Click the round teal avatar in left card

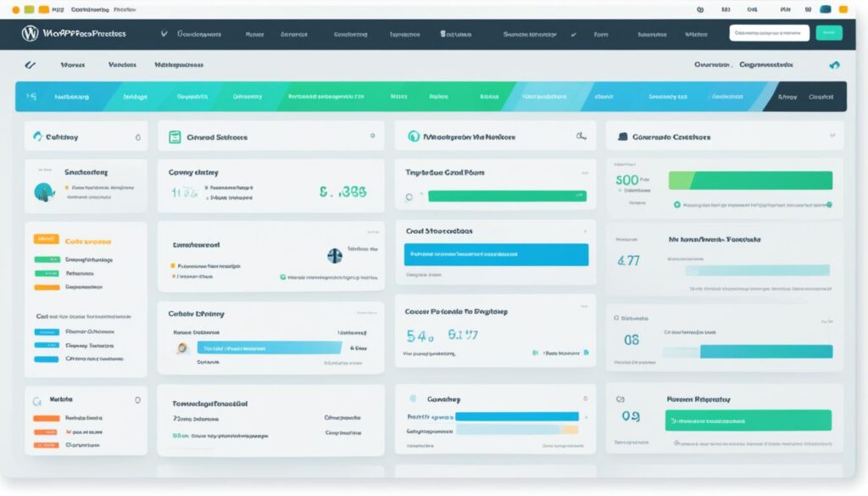(44, 192)
